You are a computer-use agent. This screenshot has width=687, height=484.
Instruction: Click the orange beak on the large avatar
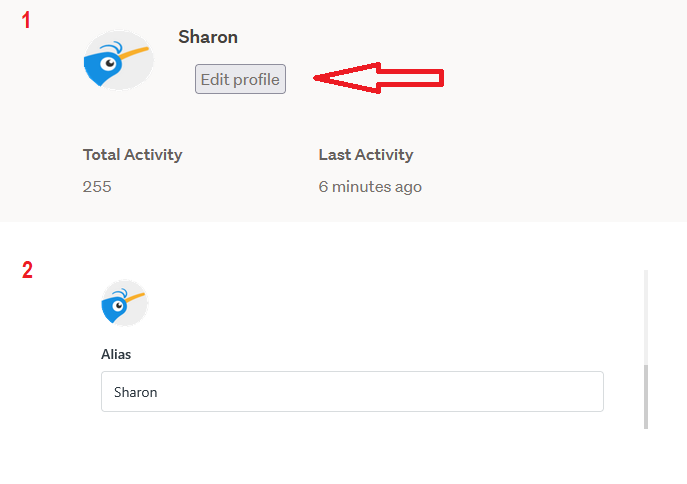click(134, 53)
